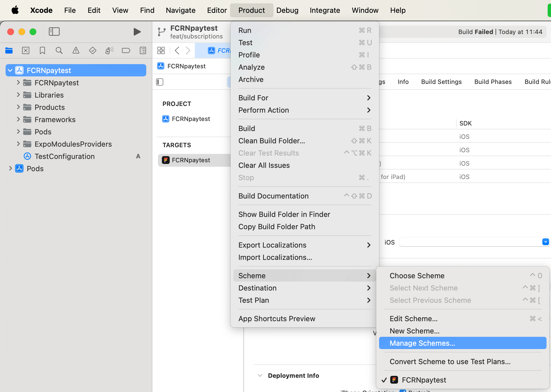
Task: Switch to the Build Phases tab
Action: (493, 82)
